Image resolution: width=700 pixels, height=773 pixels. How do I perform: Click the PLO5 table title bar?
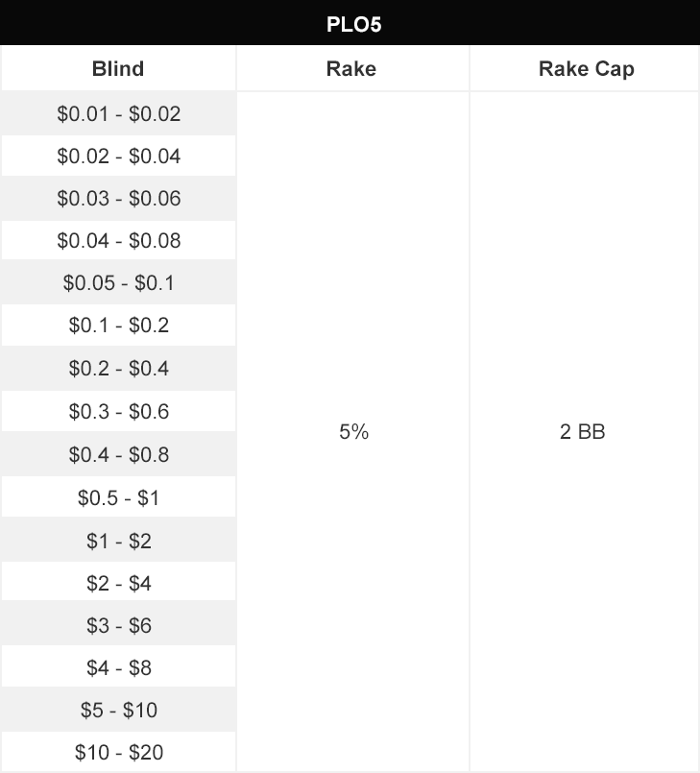click(x=350, y=23)
